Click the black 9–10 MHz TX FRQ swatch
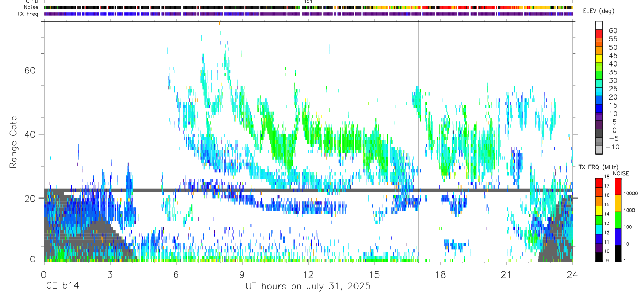This screenshot has height=297, width=644. click(599, 257)
